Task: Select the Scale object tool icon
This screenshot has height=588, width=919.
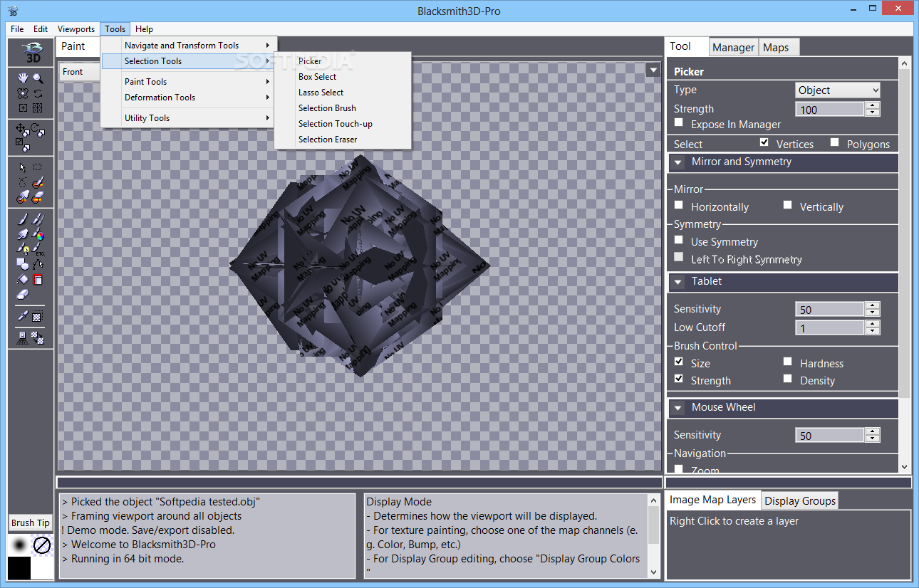Action: coord(23,145)
